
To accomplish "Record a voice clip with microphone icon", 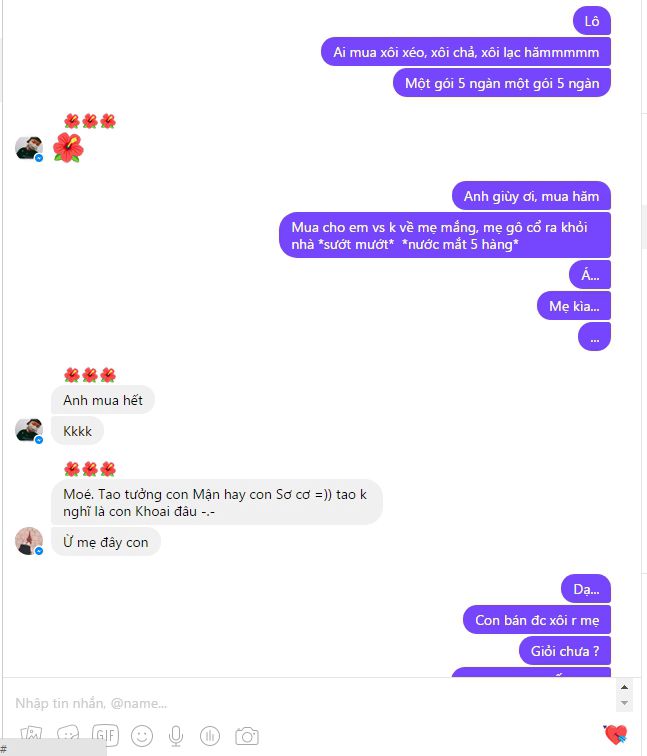I will [x=176, y=736].
